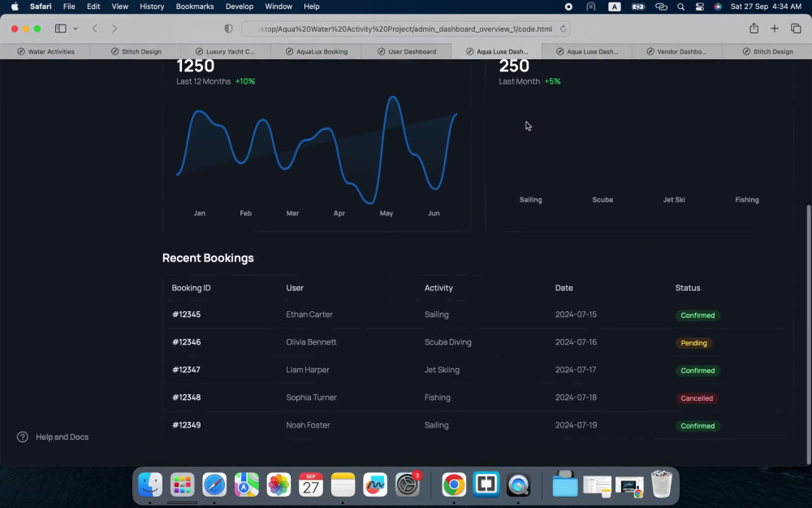Open the Safari sidebar toggle icon
The image size is (812, 508).
[x=61, y=28]
